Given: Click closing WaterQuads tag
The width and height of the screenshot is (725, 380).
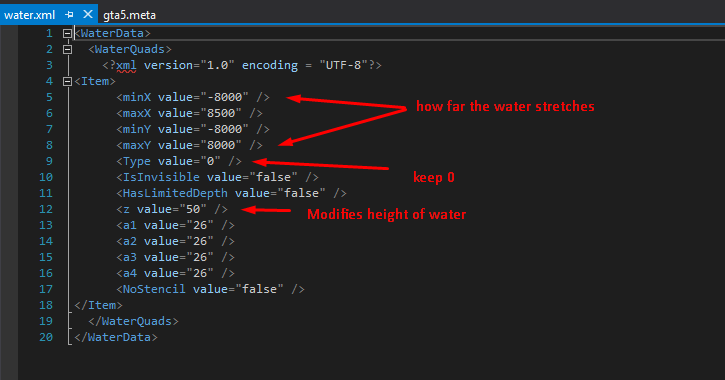Looking at the screenshot, I should click(x=133, y=321).
